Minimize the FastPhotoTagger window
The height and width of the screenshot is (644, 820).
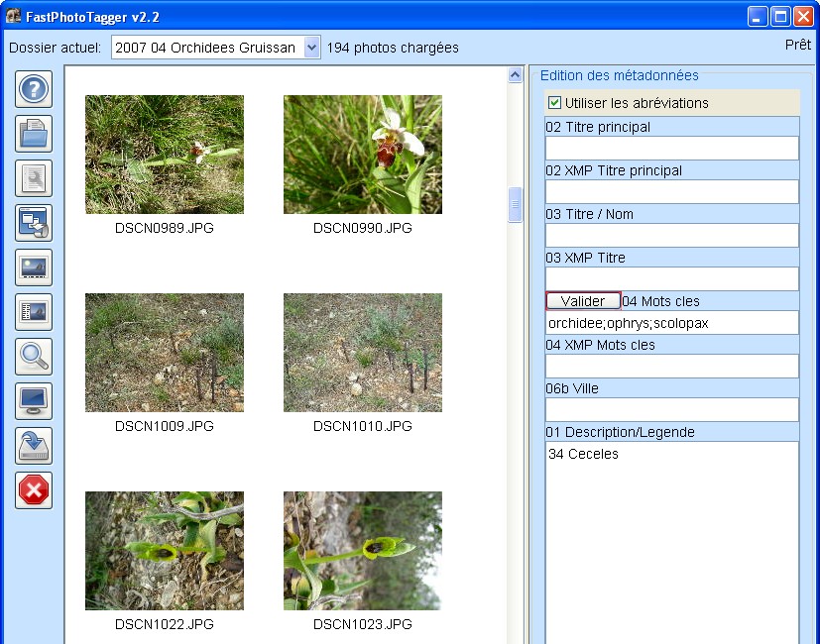coord(757,17)
